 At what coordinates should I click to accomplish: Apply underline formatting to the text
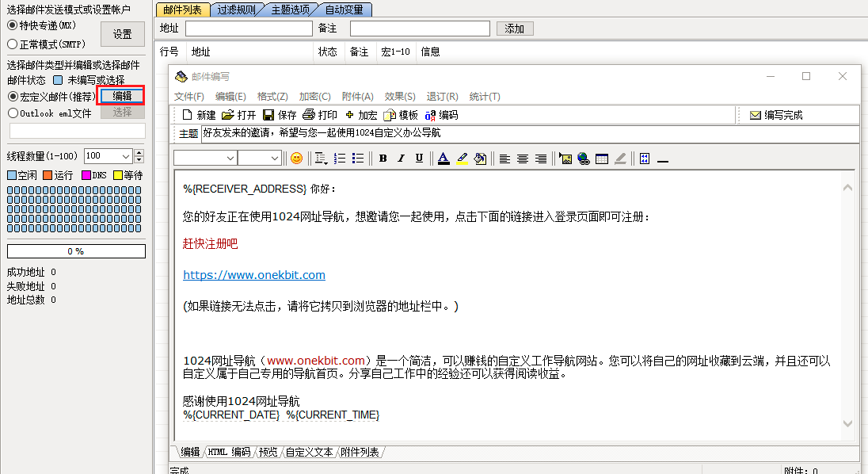(419, 158)
